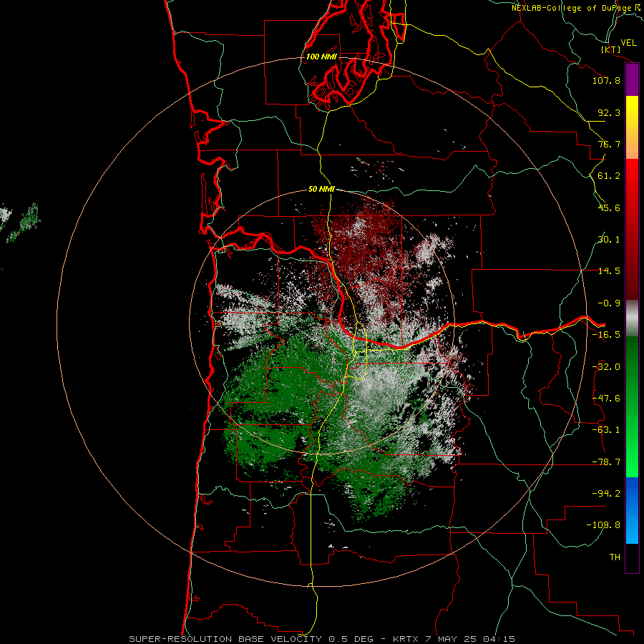Viewport: 644px width, 644px height.
Task: Pick the yellow-orange segment of the velocity scale
Action: [632, 127]
